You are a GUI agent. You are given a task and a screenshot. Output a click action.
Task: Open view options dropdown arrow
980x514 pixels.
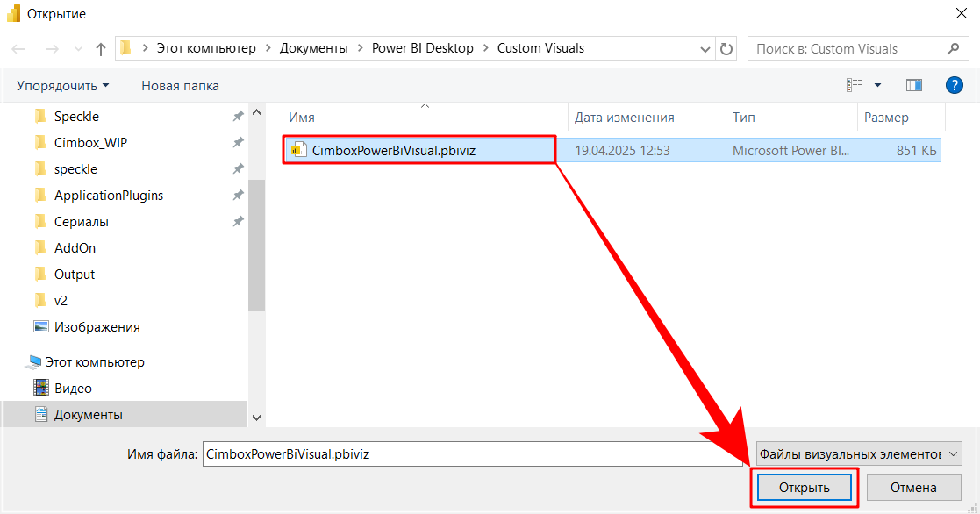click(x=877, y=85)
